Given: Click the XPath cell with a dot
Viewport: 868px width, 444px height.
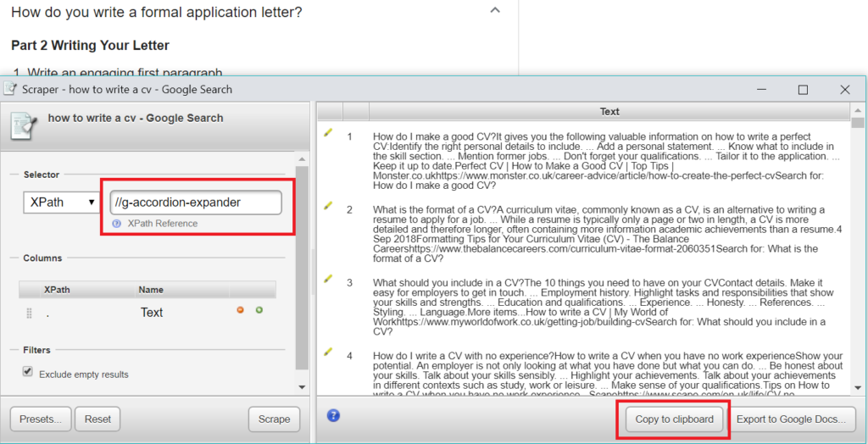Looking at the screenshot, I should (x=48, y=313).
